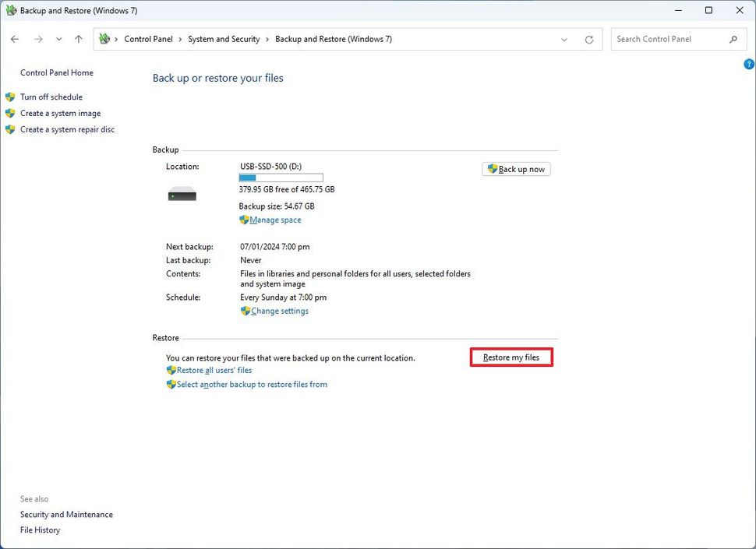
Task: Click the search magnifier icon
Action: point(733,38)
